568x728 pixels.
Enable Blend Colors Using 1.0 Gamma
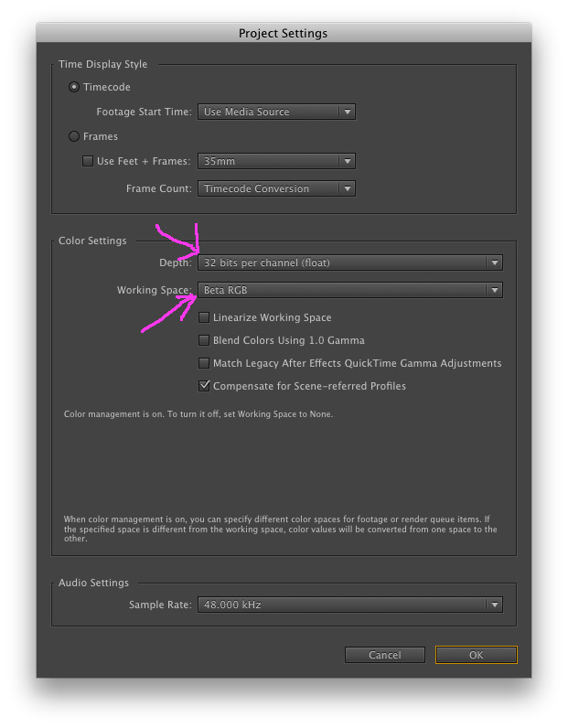coord(204,340)
